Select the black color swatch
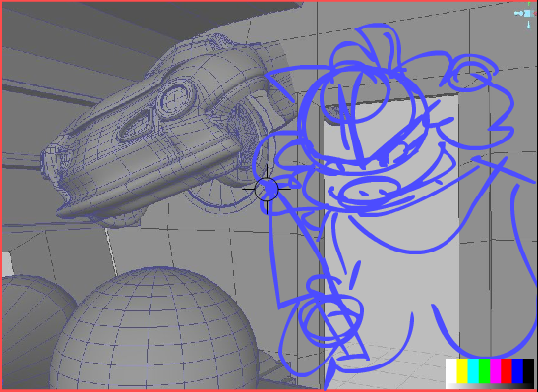The width and height of the screenshot is (538, 392). click(x=528, y=370)
